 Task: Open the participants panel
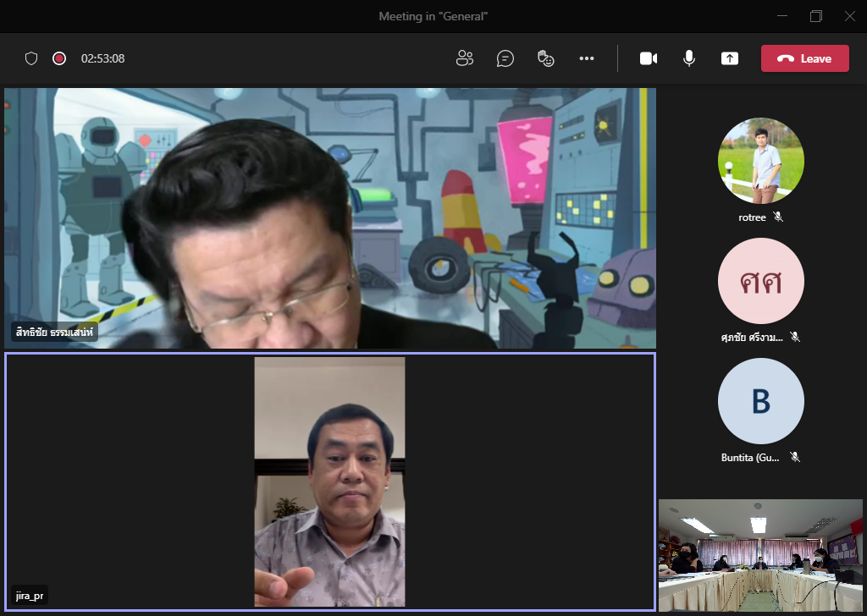tap(464, 58)
